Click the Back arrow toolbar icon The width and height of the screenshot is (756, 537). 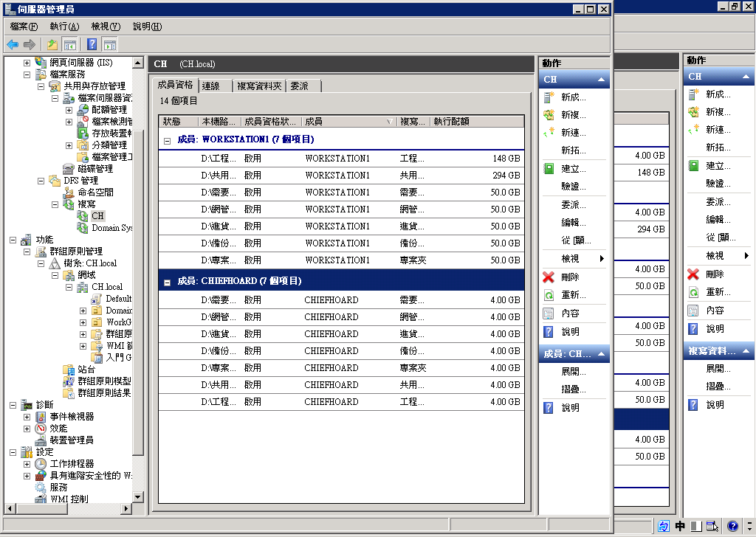click(13, 45)
